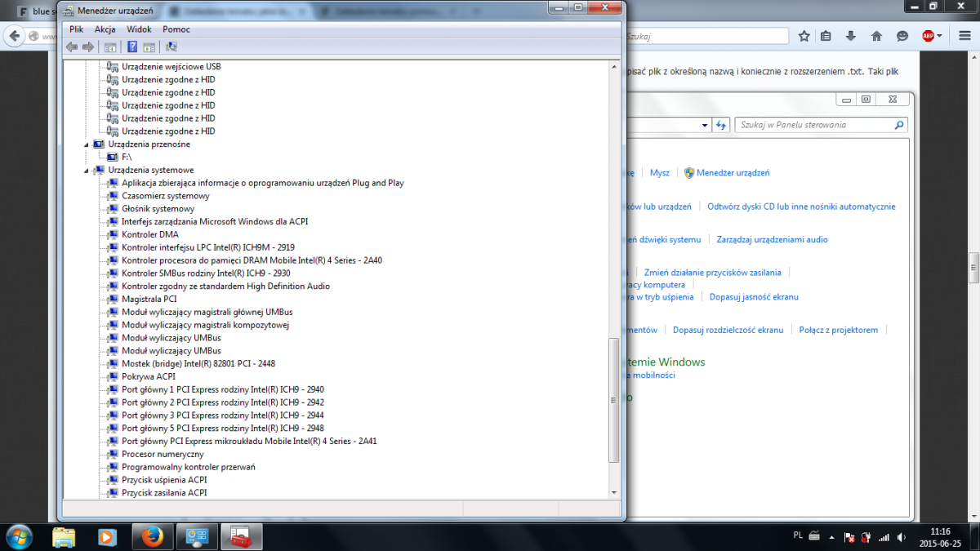Open Firefox downloads arrow icon
980x551 pixels.
[x=851, y=36]
